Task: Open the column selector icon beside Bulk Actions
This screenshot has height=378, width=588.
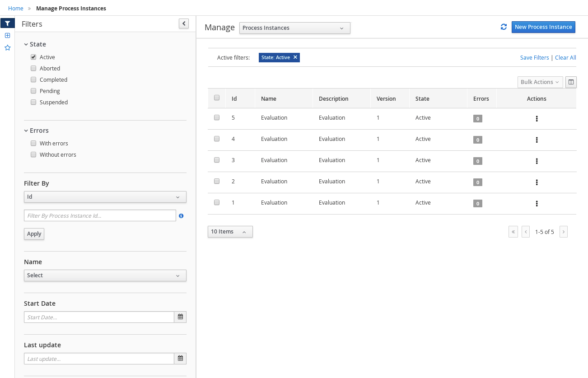Action: [571, 82]
